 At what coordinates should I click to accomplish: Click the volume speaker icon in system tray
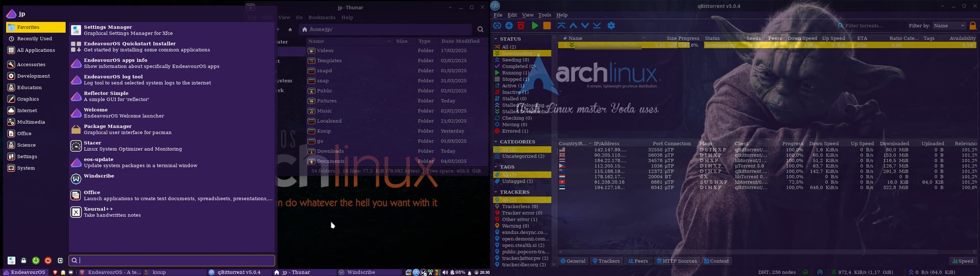(445, 272)
